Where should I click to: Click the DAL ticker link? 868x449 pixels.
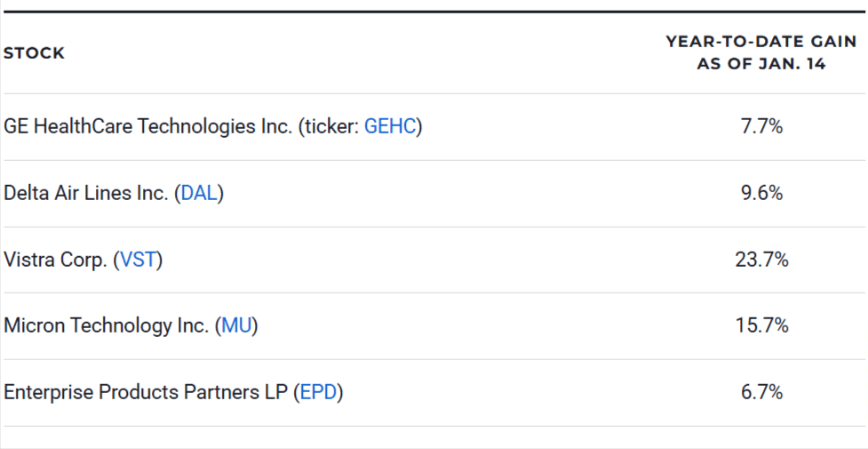coord(199,193)
